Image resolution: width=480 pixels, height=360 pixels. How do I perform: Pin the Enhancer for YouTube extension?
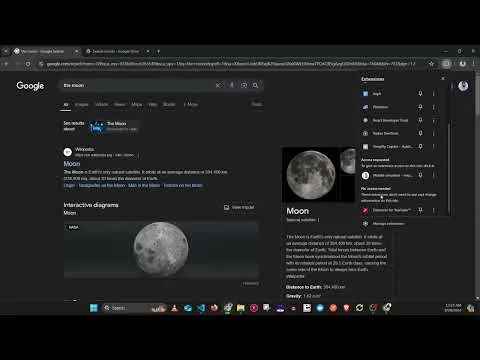point(420,210)
